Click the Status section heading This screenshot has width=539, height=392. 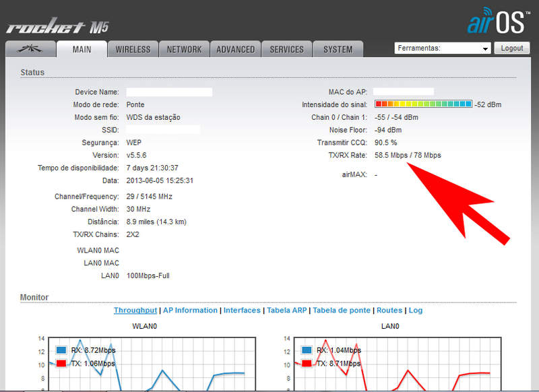pyautogui.click(x=32, y=73)
